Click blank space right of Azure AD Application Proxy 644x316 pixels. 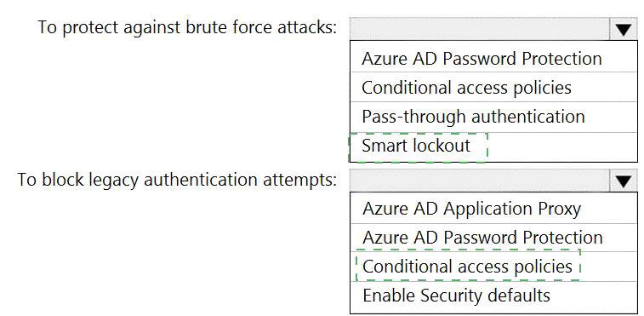[609, 209]
